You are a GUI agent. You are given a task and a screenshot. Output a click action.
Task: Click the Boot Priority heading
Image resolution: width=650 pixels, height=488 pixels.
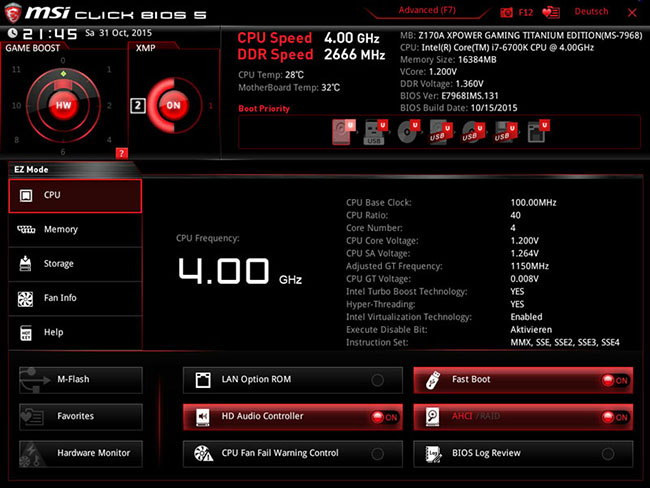pos(264,109)
